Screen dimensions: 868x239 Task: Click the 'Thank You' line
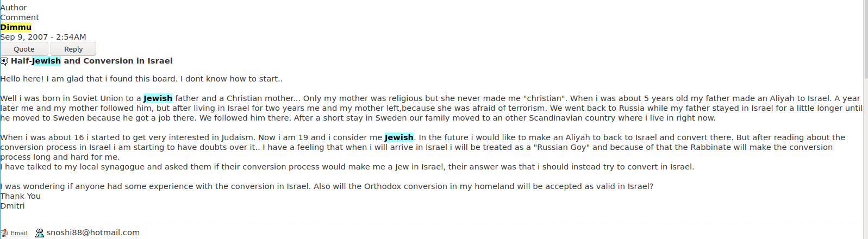tap(21, 196)
